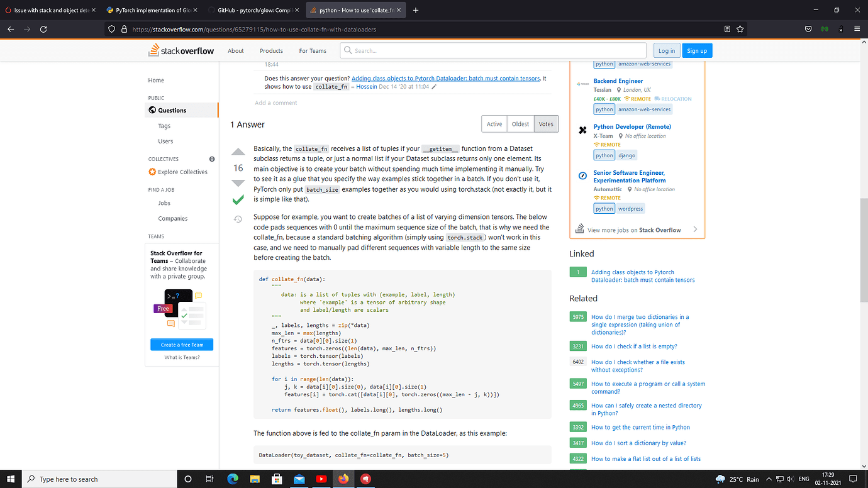Click inside the Search field
868x488 pixels.
point(494,50)
